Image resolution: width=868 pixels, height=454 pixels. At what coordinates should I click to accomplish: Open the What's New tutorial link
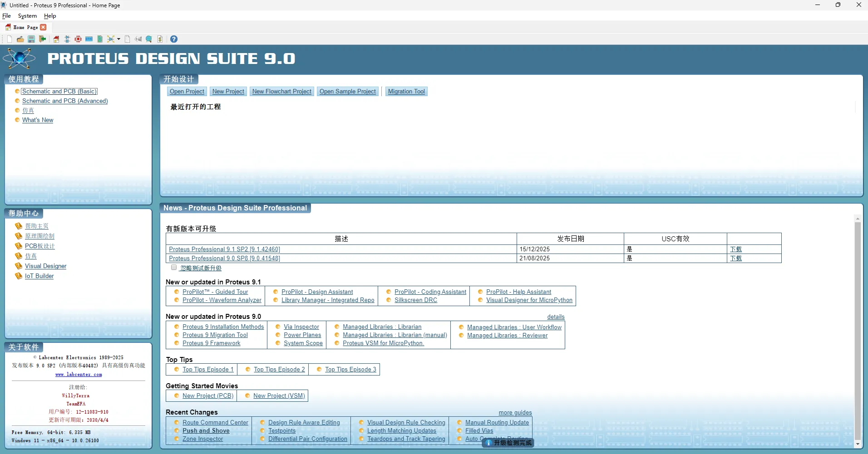pos(38,120)
